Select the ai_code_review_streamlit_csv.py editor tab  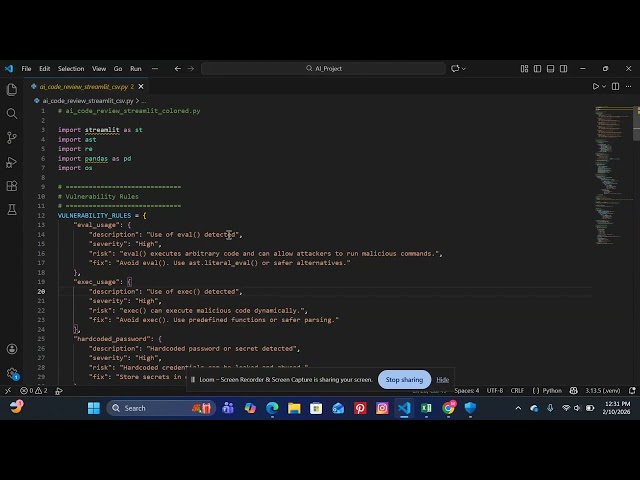coord(84,87)
